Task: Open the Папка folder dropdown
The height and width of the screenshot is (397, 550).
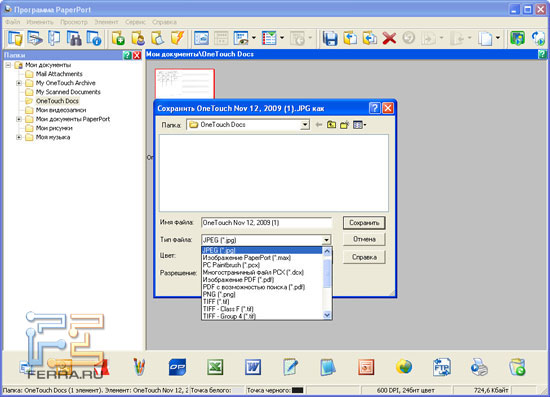Action: pyautogui.click(x=305, y=125)
